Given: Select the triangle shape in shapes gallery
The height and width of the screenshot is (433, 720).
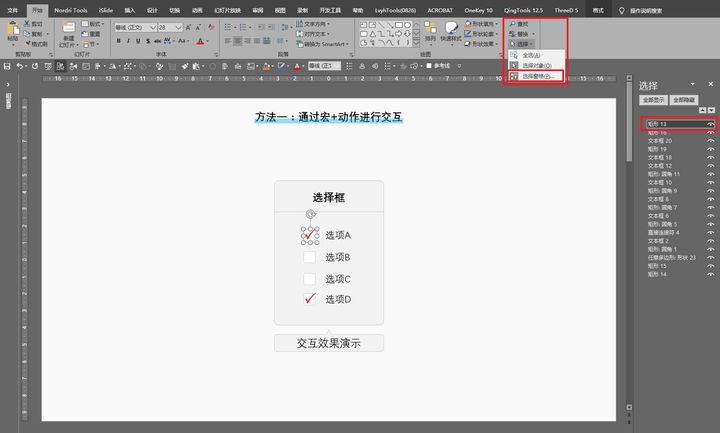Looking at the screenshot, I should point(372,34).
